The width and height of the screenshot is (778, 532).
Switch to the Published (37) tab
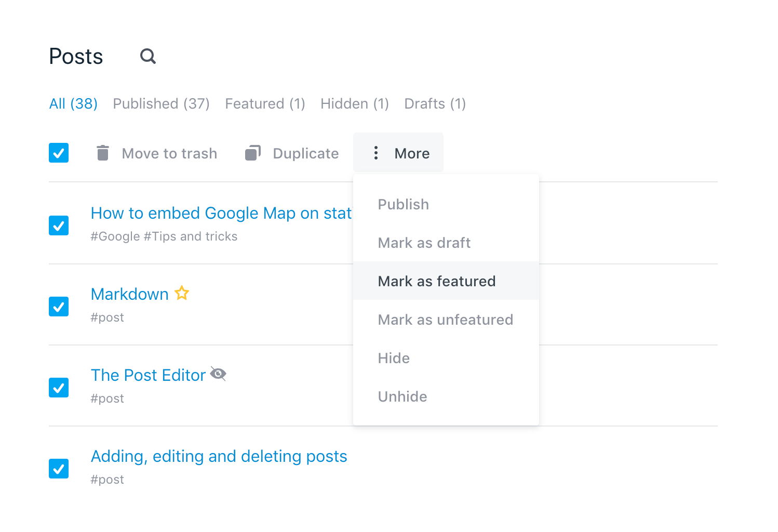pyautogui.click(x=161, y=104)
